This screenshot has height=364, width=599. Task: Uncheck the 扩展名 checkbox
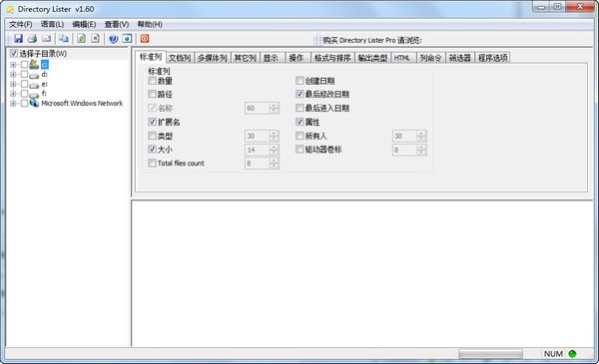(x=152, y=122)
